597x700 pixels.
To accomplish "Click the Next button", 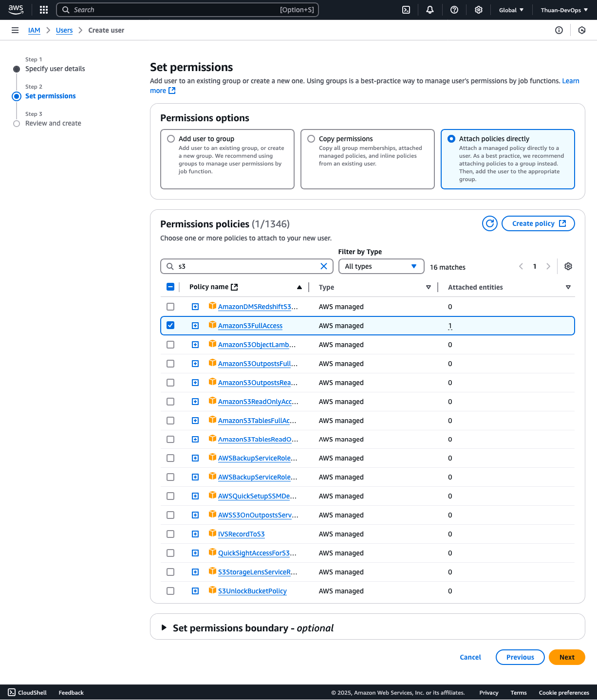I will [x=567, y=657].
